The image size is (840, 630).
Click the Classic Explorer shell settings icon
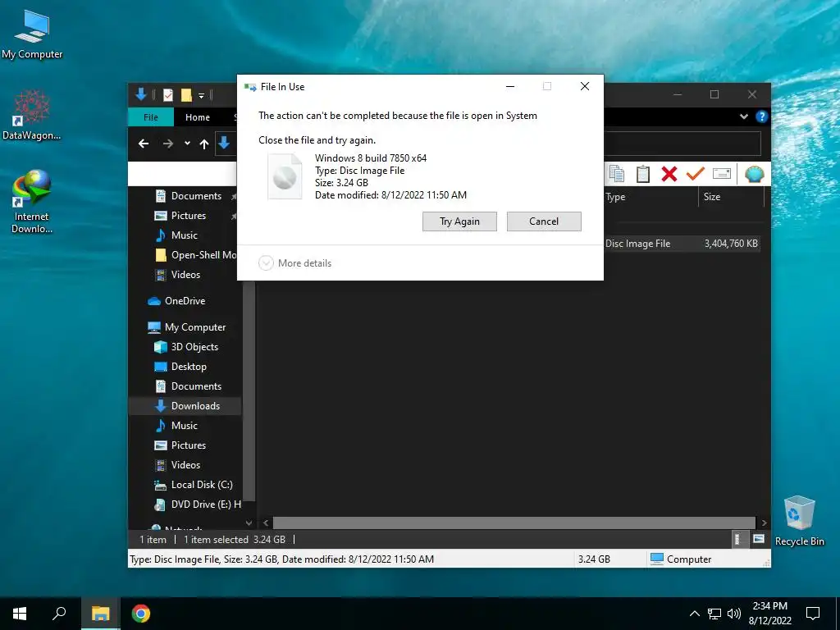click(x=755, y=174)
